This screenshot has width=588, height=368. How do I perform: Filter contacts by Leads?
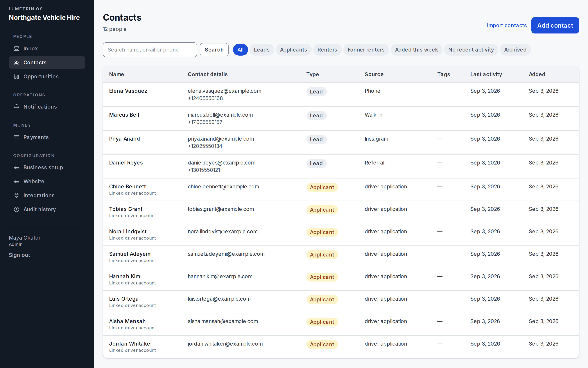262,50
